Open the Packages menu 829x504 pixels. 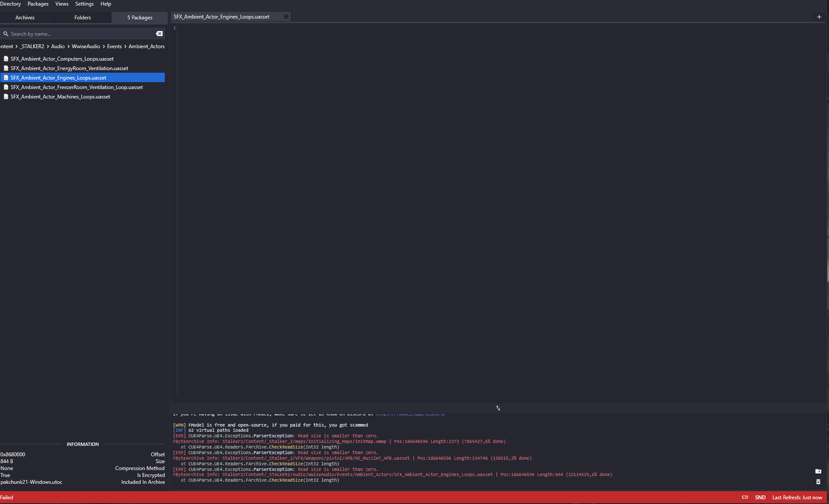click(x=38, y=4)
